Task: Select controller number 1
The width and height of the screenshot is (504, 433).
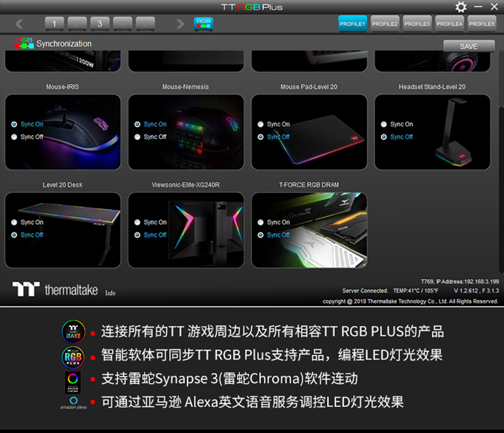Action: [x=54, y=24]
